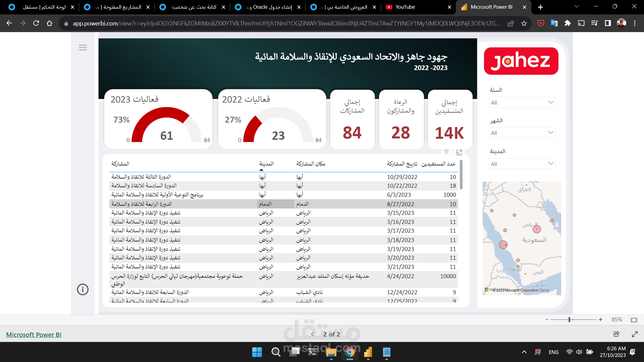Click the map Terms link
The height and width of the screenshot is (362, 644).
tap(544, 290)
